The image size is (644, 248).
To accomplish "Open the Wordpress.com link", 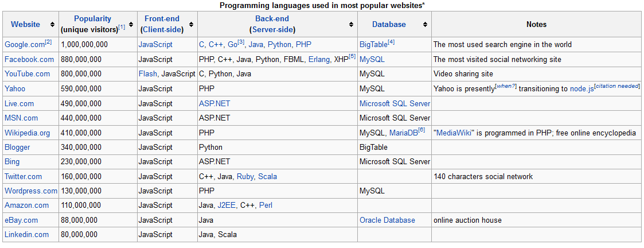I will (x=31, y=191).
